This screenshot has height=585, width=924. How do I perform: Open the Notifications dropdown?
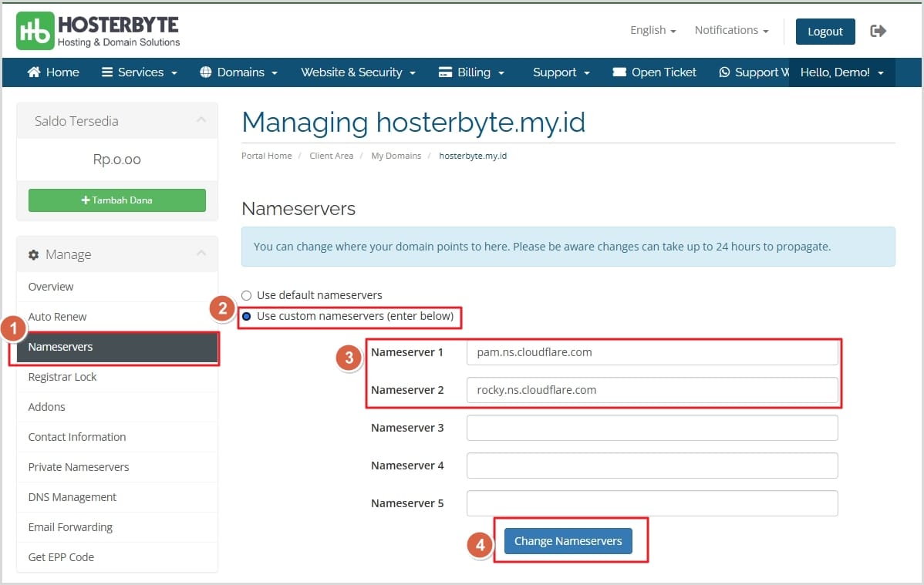tap(731, 30)
